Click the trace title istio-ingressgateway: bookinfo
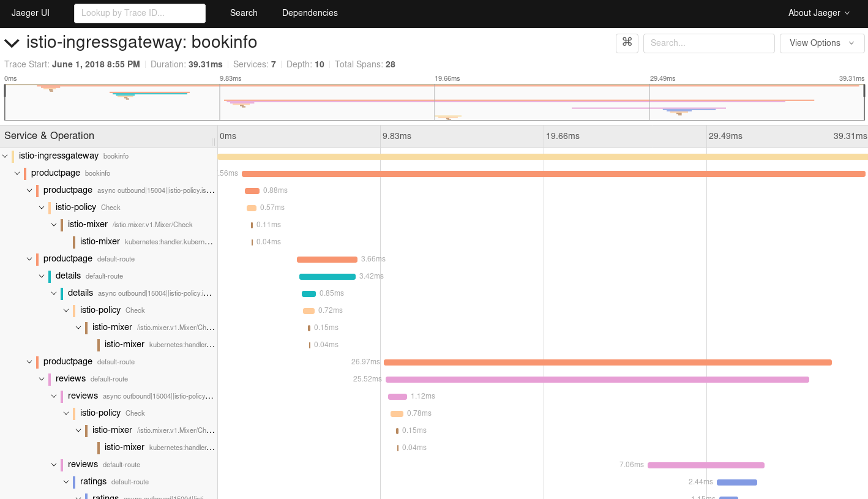This screenshot has width=868, height=499. [142, 42]
